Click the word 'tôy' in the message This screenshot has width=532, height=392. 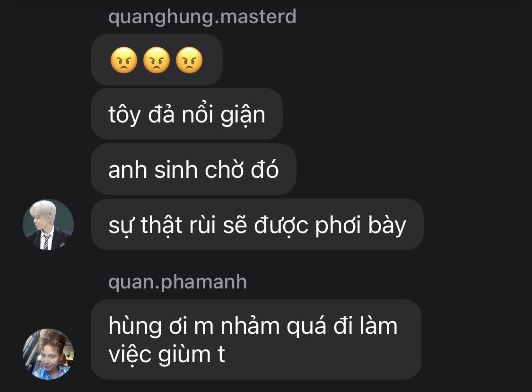click(124, 115)
